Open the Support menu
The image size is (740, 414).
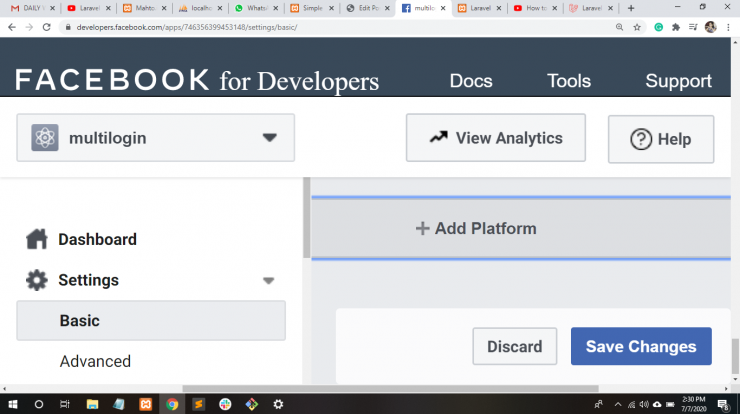pyautogui.click(x=678, y=81)
